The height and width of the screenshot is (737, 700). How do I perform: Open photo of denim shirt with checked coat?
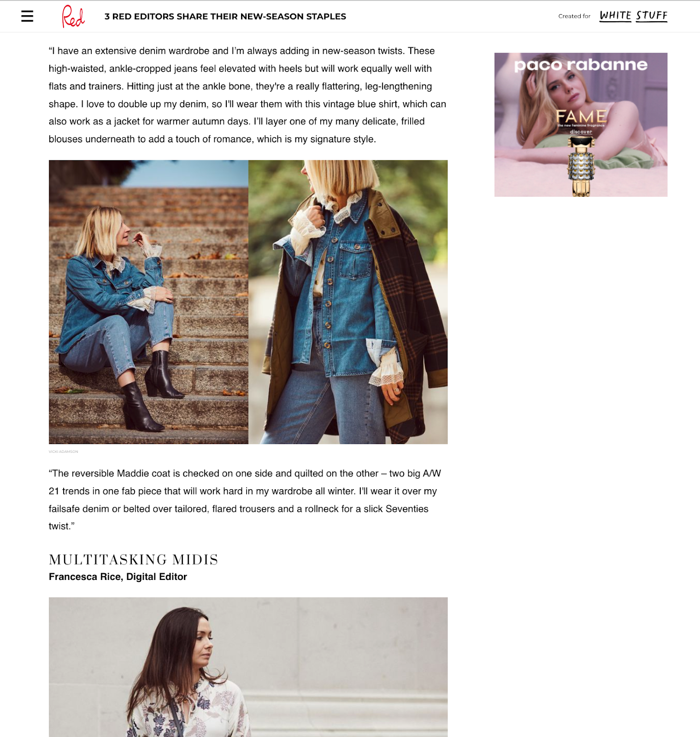click(x=348, y=302)
